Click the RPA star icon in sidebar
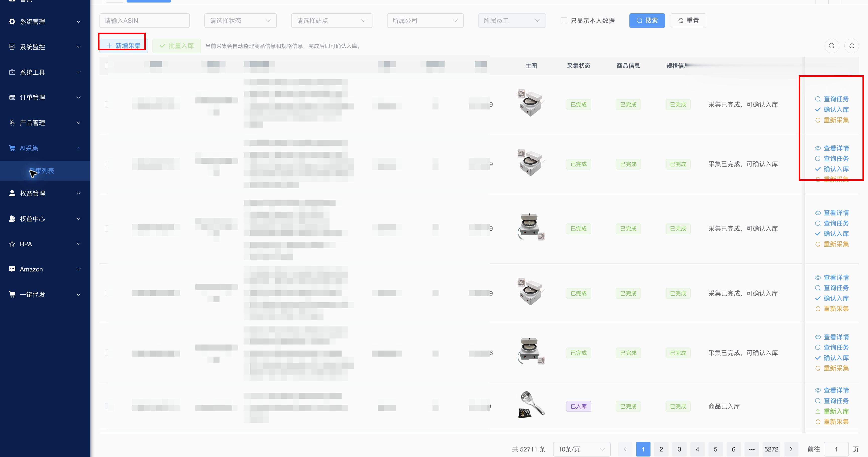Screen dimensions: 868x457 point(12,244)
